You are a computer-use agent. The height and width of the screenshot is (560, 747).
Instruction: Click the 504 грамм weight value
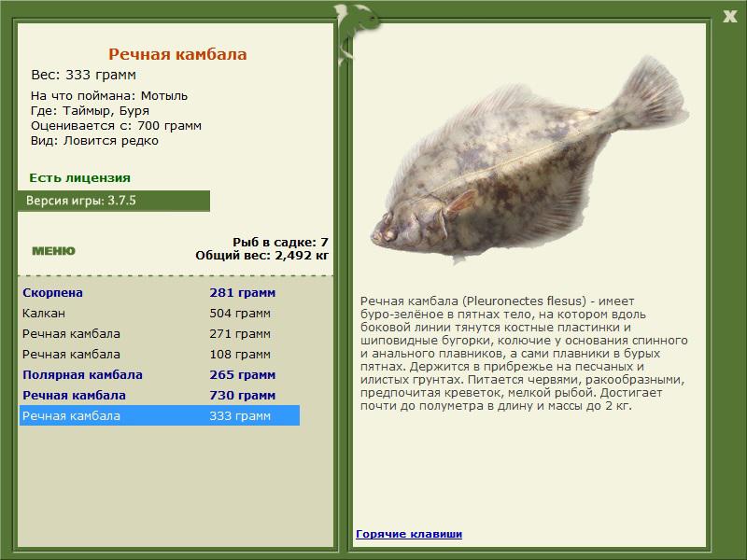point(240,313)
